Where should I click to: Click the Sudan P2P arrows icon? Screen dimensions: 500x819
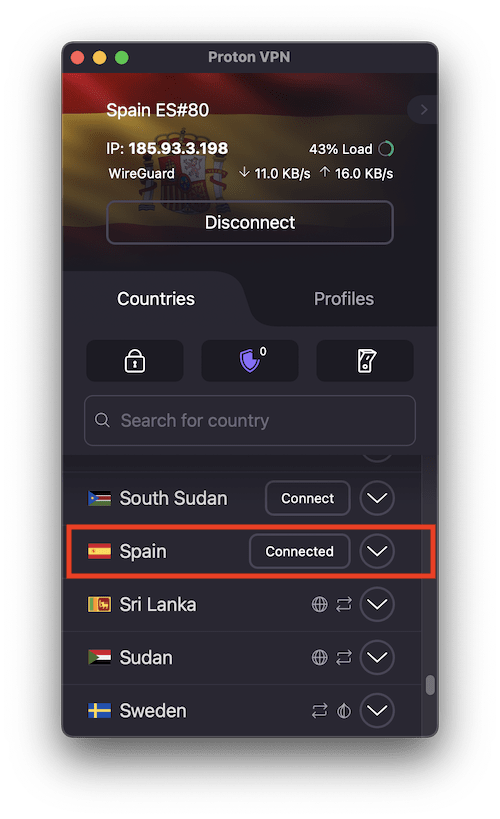[344, 657]
